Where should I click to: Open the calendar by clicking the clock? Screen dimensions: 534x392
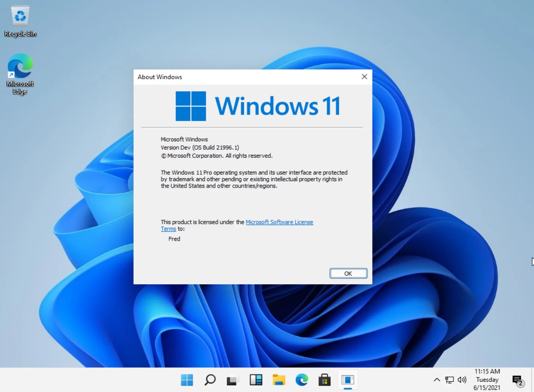click(487, 379)
